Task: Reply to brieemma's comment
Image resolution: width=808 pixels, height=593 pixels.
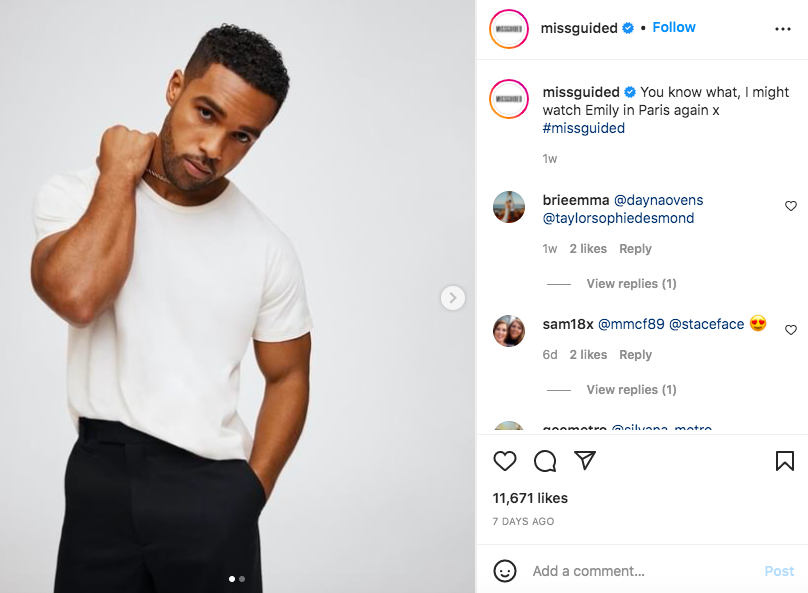Action: (x=635, y=249)
